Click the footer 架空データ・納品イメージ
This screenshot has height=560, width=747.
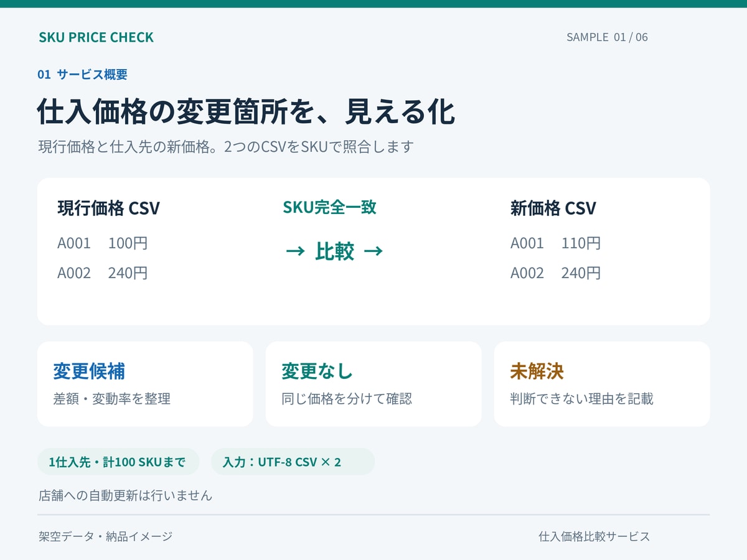105,536
